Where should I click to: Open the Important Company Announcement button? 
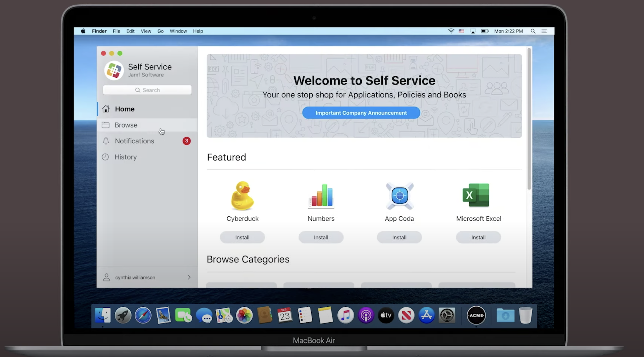pyautogui.click(x=361, y=113)
